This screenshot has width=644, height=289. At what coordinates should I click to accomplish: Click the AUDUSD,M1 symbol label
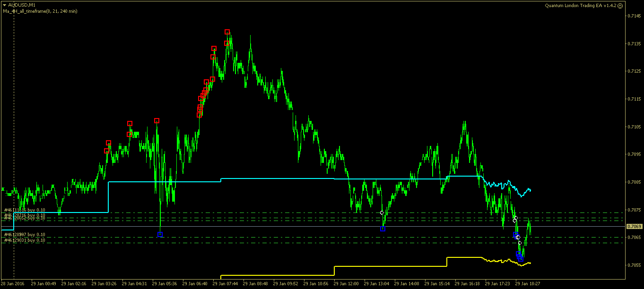click(x=22, y=5)
